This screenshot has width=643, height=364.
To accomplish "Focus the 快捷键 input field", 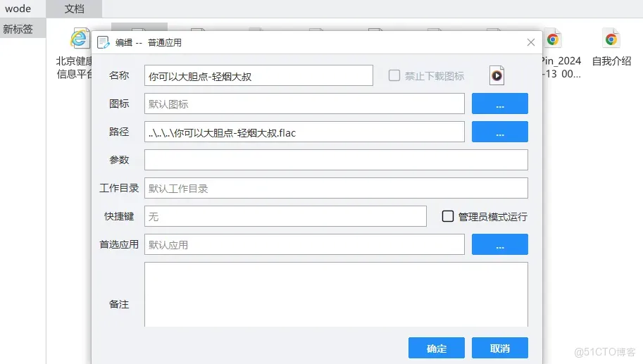I will [285, 216].
